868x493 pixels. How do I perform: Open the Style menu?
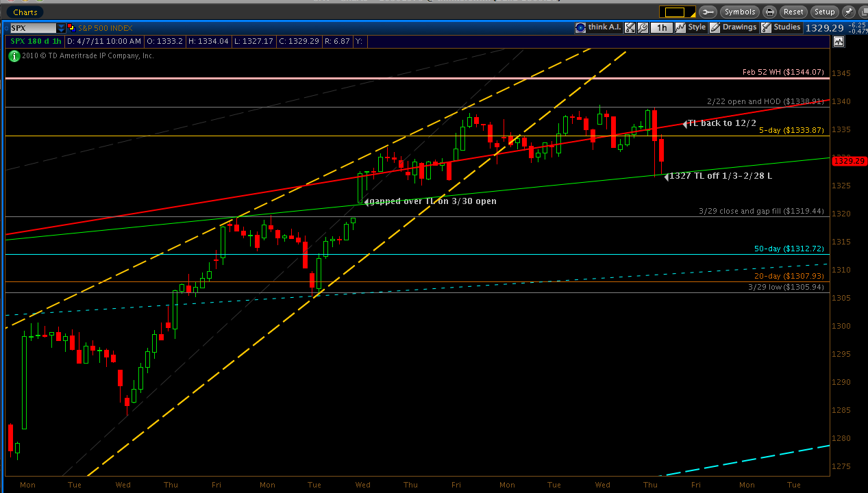point(691,28)
